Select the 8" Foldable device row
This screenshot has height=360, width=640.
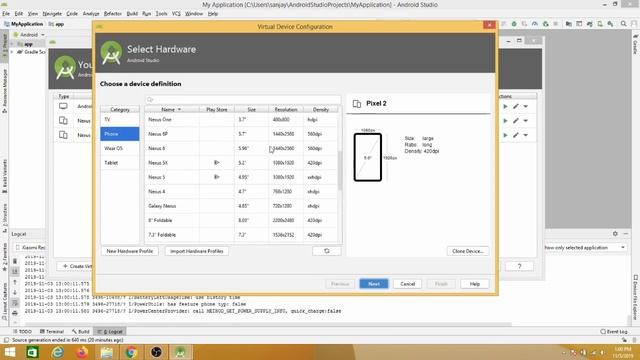(x=241, y=220)
